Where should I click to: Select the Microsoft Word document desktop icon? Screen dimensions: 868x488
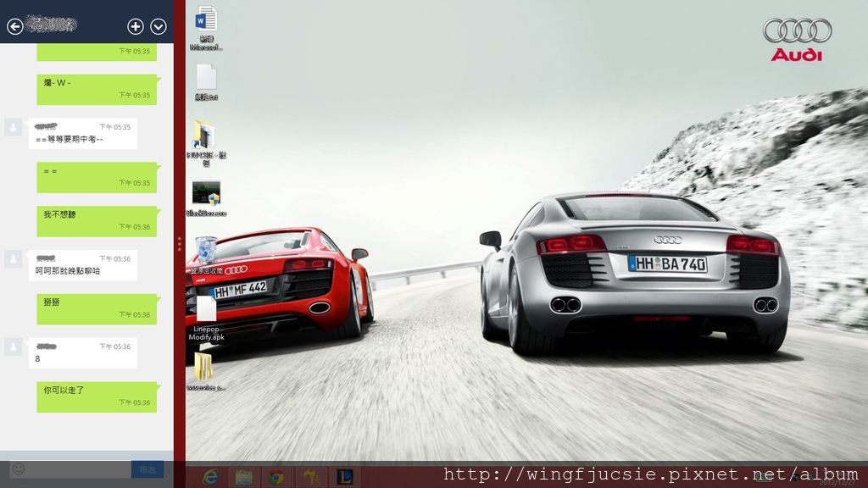(x=206, y=28)
